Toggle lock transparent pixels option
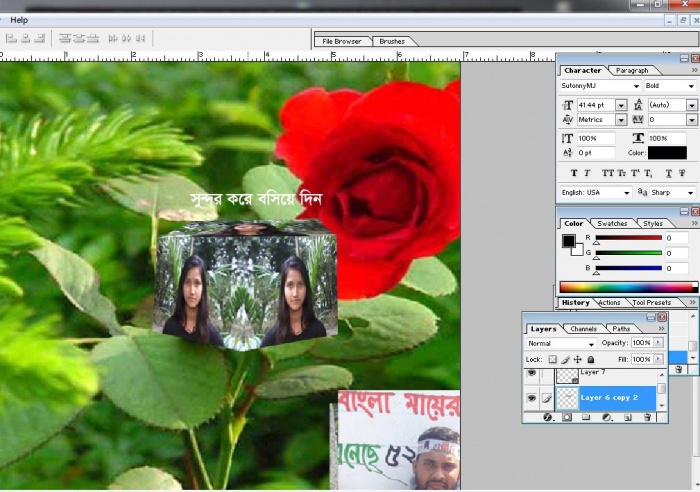The width and height of the screenshot is (700, 492). coord(551,359)
